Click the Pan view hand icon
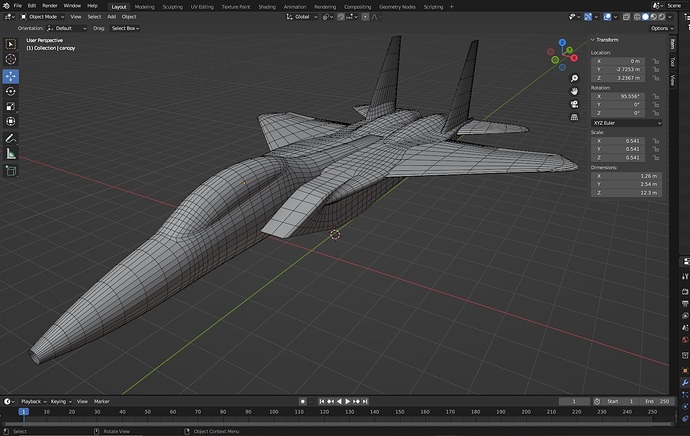 574,91
